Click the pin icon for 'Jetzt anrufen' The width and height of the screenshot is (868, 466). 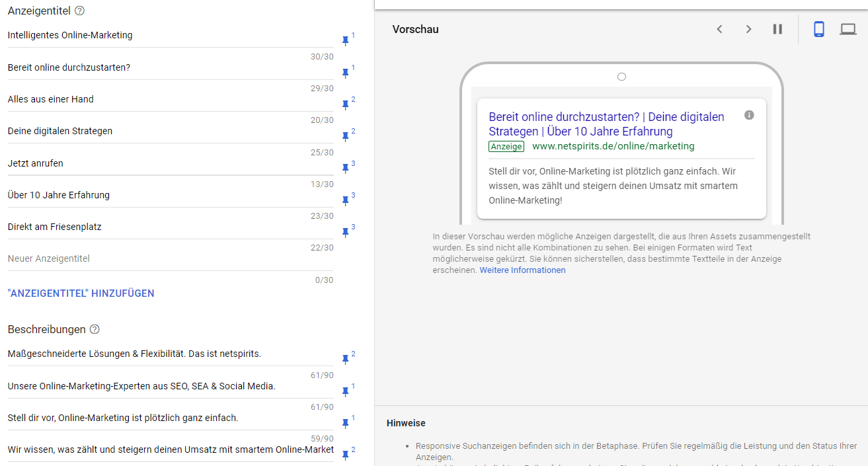pyautogui.click(x=345, y=169)
